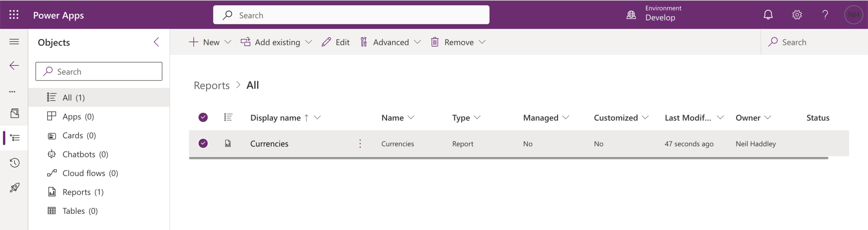Toggle the select-all header checkbox
This screenshot has width=868, height=230.
pos(203,118)
